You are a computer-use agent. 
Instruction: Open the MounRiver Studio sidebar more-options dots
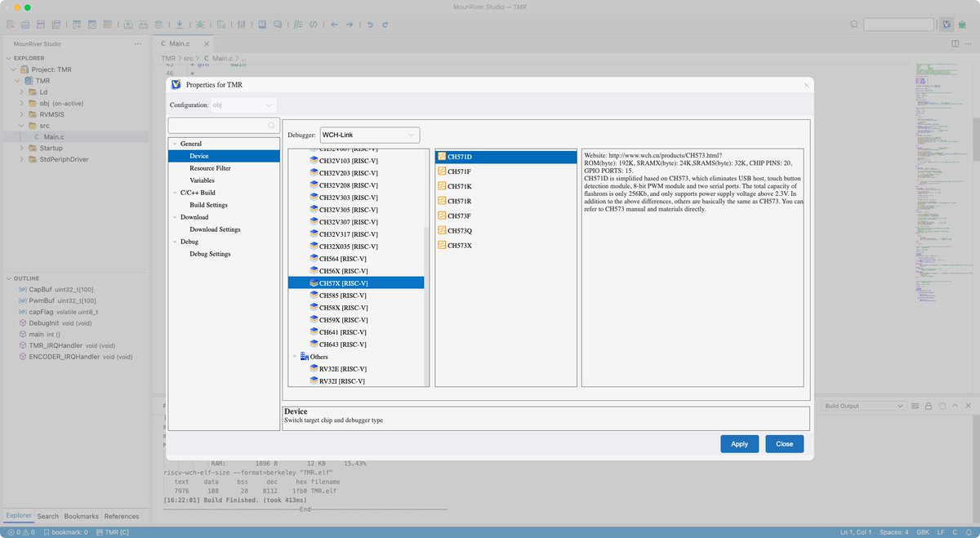coord(137,43)
